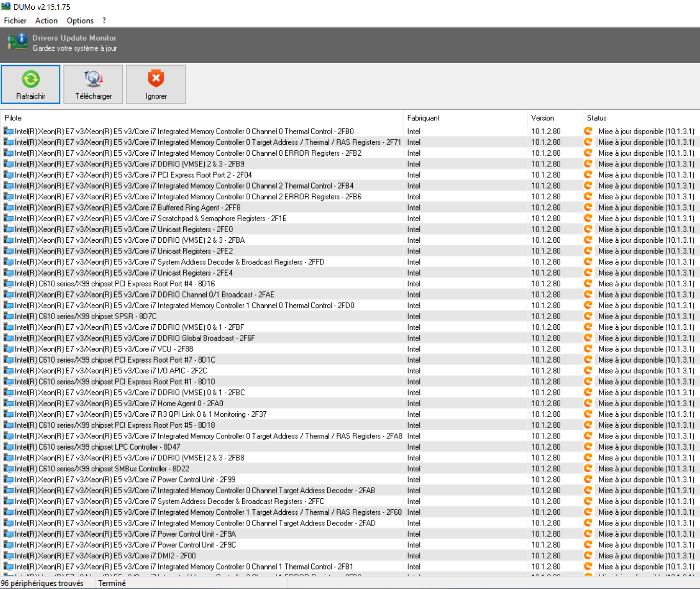Click update status icon of LPC Controller - 8D47 row

(x=588, y=447)
